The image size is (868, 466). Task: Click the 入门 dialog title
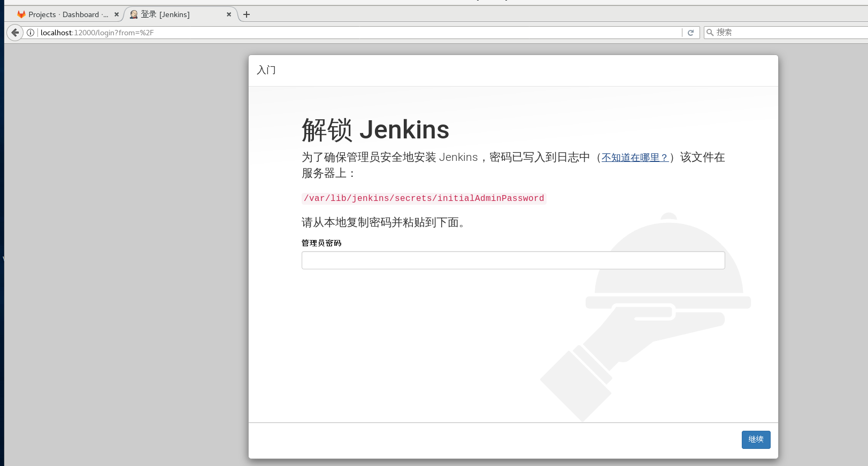pos(266,70)
